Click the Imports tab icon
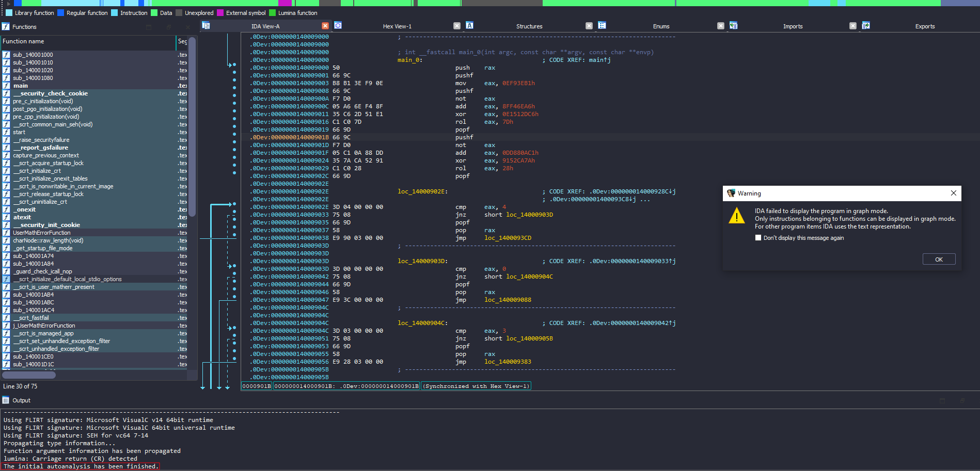Image resolution: width=980 pixels, height=471 pixels. tap(734, 26)
